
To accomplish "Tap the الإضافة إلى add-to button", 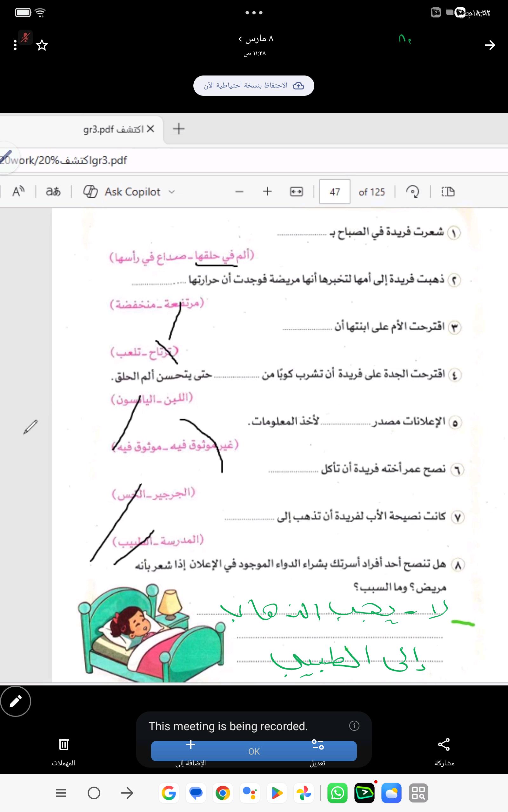I will pos(190,752).
